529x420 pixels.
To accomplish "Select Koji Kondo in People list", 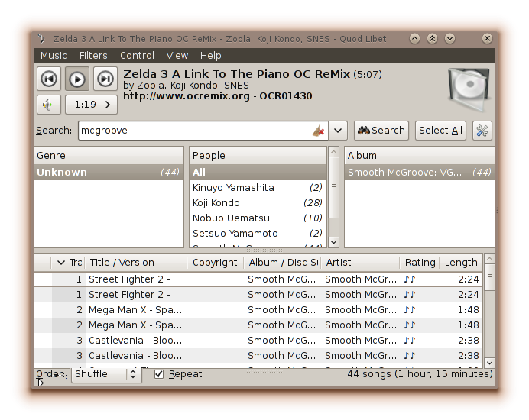I will pyautogui.click(x=216, y=203).
